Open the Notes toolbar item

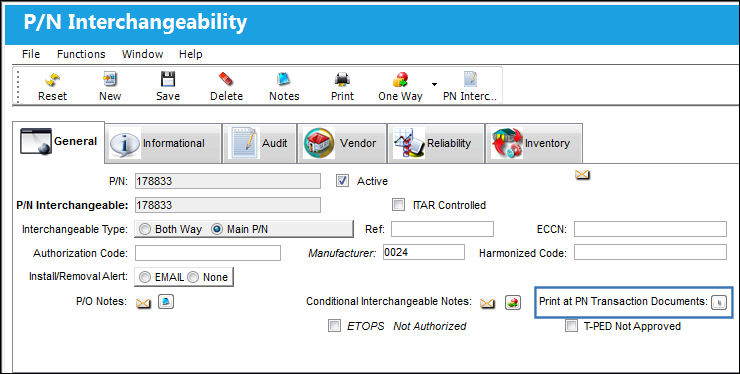click(284, 86)
